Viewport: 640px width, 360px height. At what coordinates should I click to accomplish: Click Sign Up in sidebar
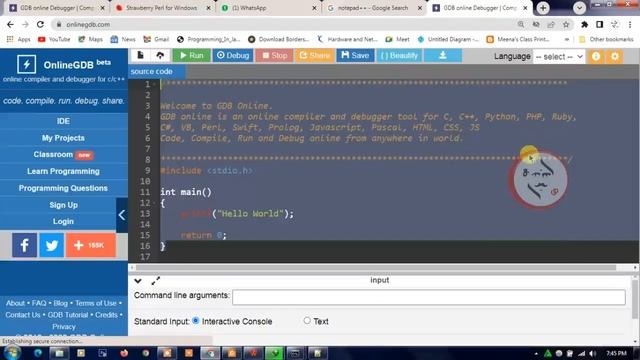click(63, 205)
